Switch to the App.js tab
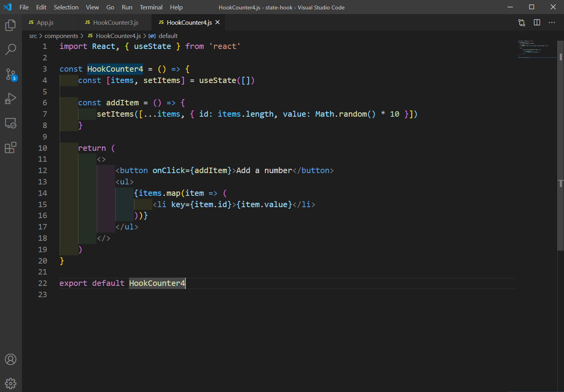The height and width of the screenshot is (392, 564). click(50, 22)
